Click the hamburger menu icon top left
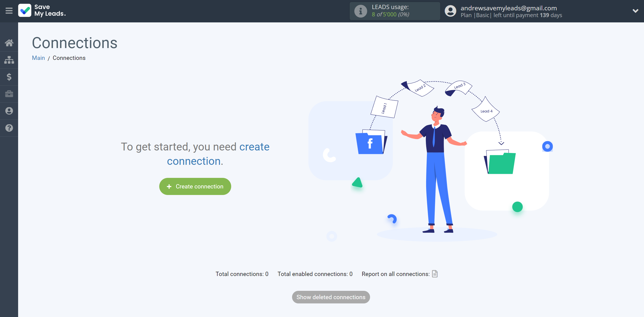This screenshot has width=644, height=317. (x=9, y=11)
